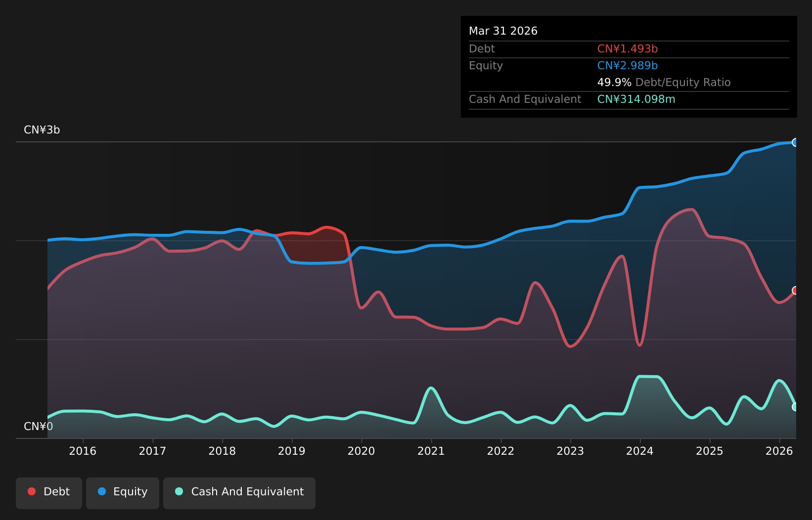Click the CN¥3b y-axis label

tap(42, 130)
